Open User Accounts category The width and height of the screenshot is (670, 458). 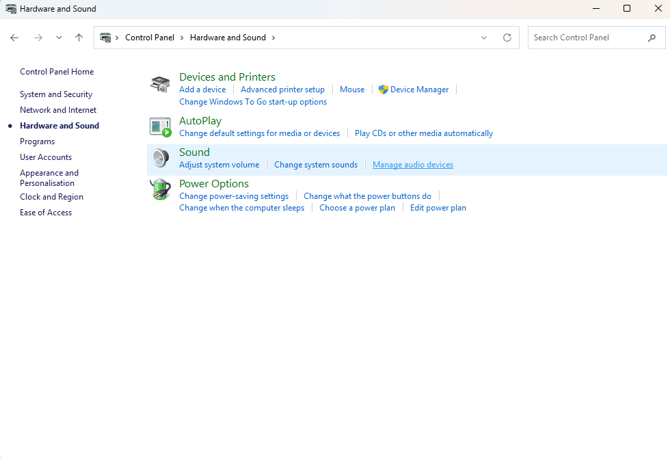click(46, 157)
